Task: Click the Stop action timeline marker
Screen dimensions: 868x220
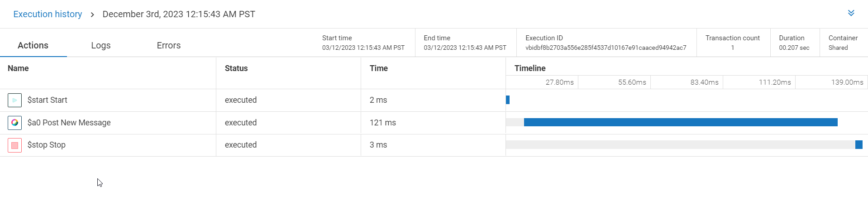Action: point(859,144)
